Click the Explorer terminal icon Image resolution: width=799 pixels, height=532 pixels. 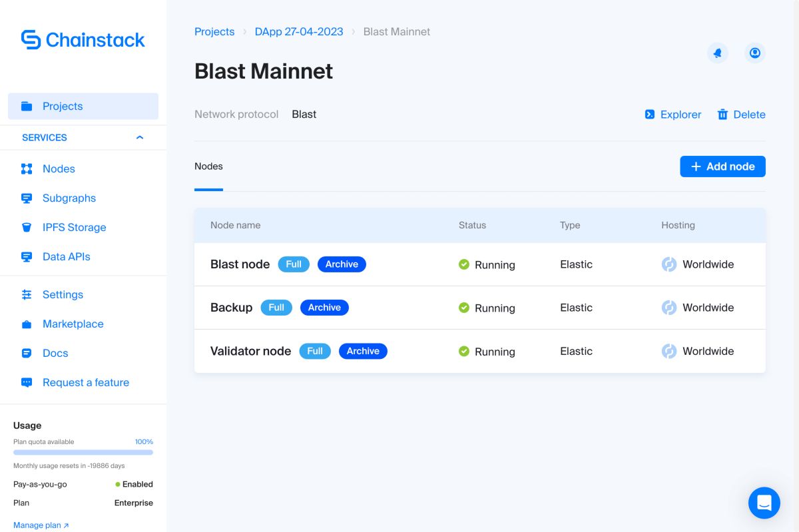pyautogui.click(x=650, y=115)
